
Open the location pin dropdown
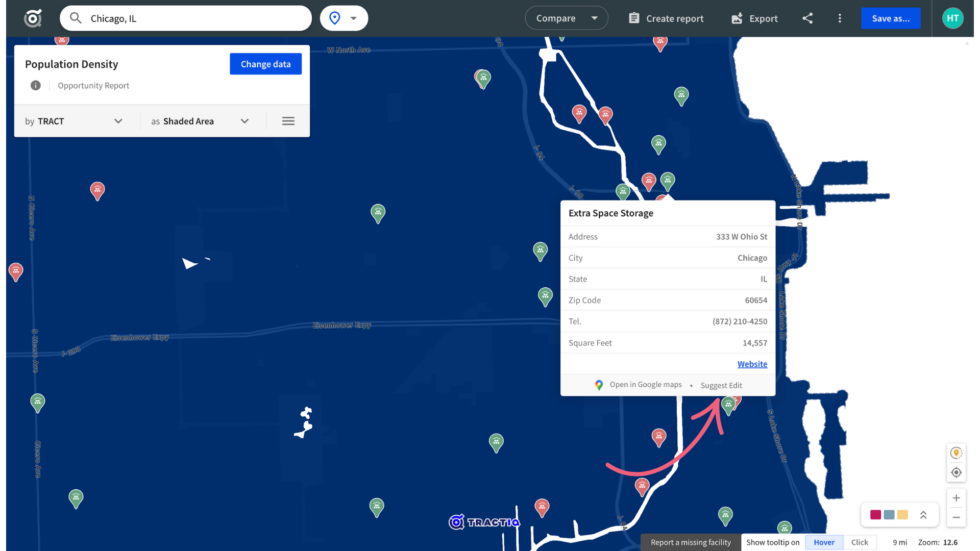tap(344, 18)
